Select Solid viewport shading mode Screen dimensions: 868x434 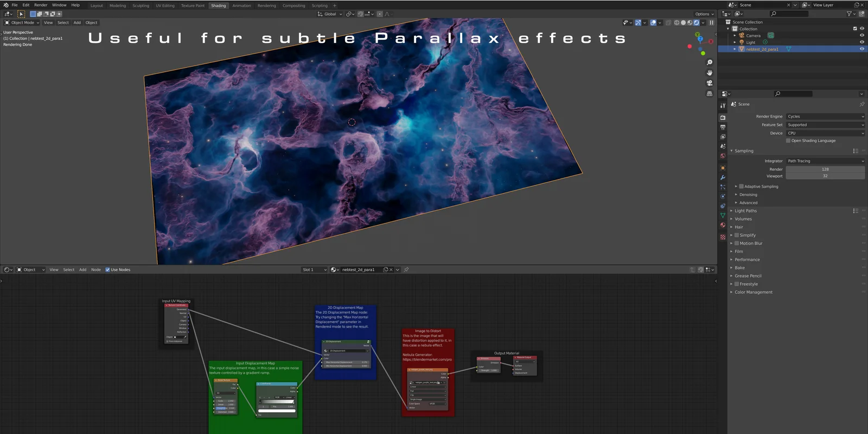point(683,23)
